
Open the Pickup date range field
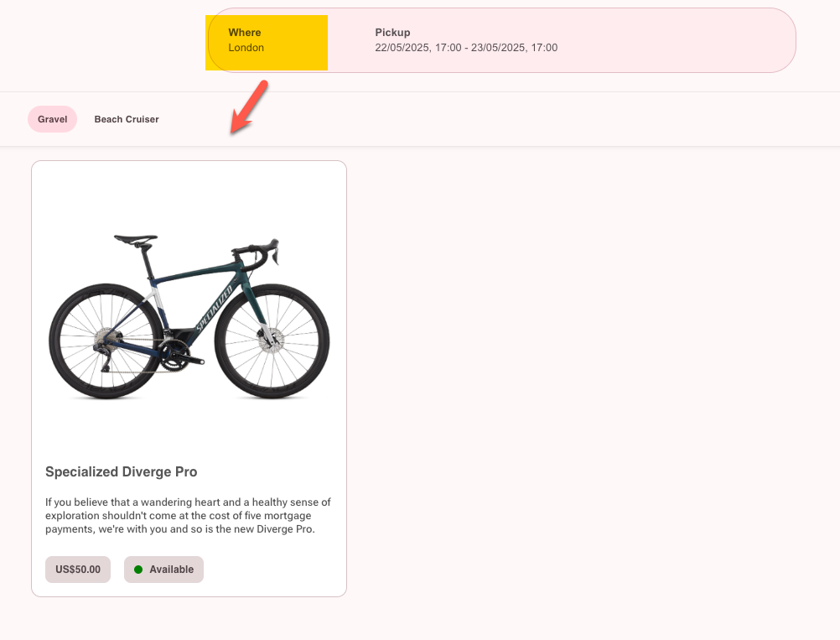[x=466, y=40]
